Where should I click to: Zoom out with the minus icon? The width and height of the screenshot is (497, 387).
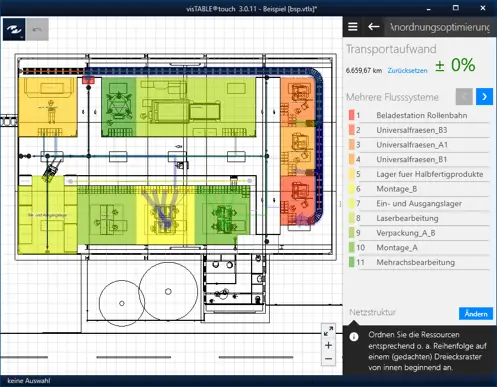328,359
